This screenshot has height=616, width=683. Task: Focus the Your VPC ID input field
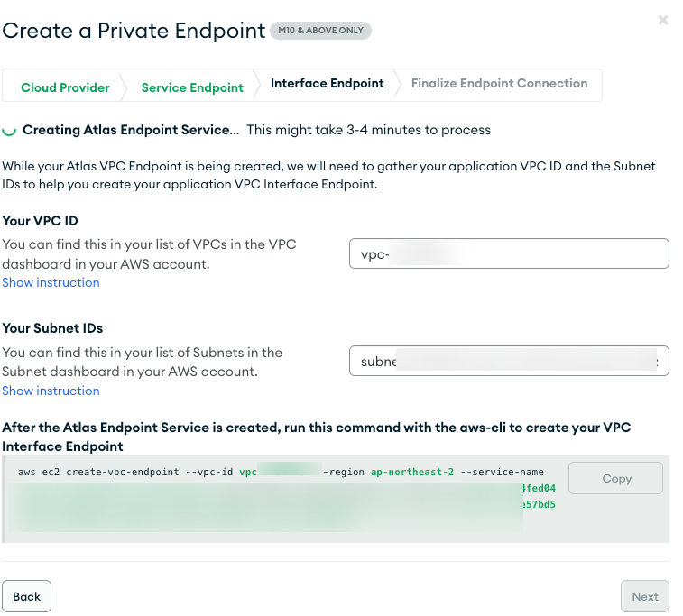509,253
